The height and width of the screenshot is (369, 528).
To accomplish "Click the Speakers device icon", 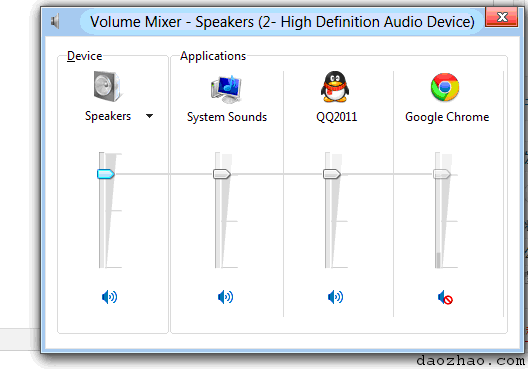I will tap(107, 86).
